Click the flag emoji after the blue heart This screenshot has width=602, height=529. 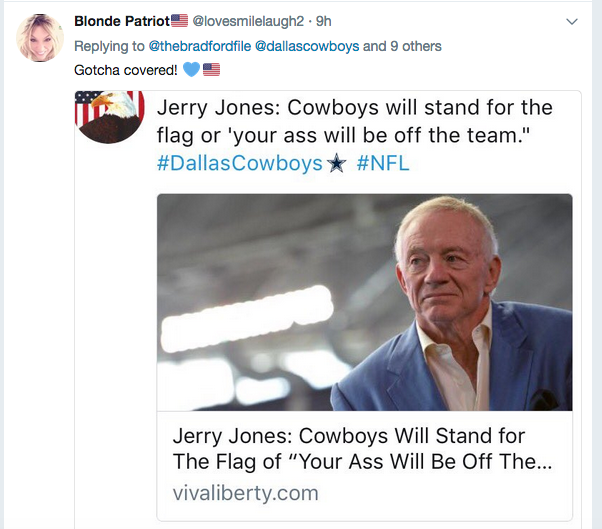coord(211,71)
